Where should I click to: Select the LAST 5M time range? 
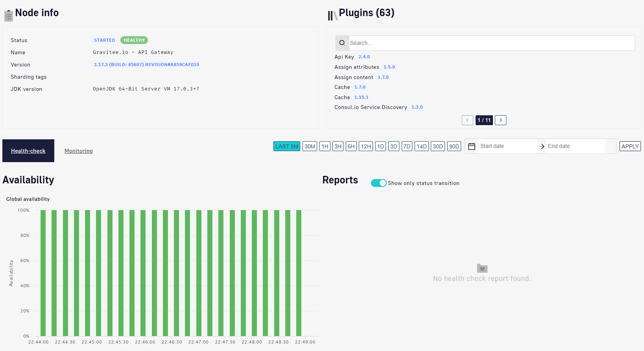pos(287,146)
